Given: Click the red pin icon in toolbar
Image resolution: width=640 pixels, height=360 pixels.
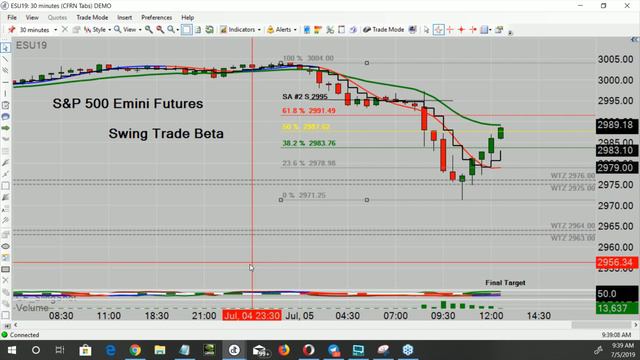Looking at the screenshot, I should (11, 29).
